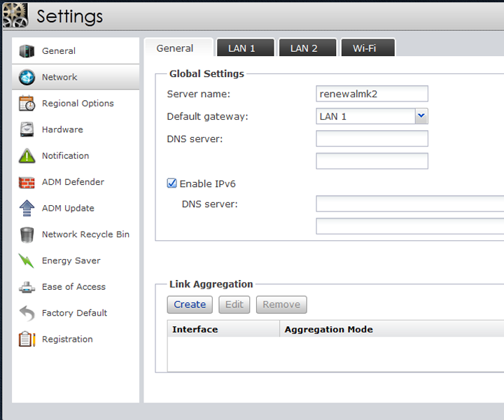Switch to the LAN 2 tab
The image size is (504, 420).
pyautogui.click(x=304, y=48)
